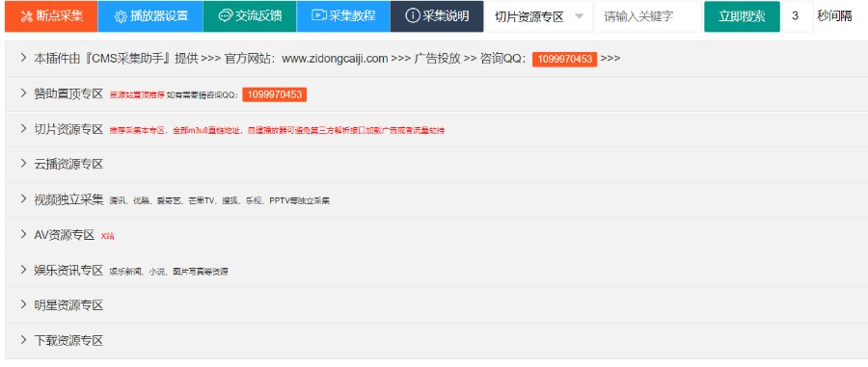Click the 立即搜索 search button
Screen dimensions: 868x367
tap(742, 16)
